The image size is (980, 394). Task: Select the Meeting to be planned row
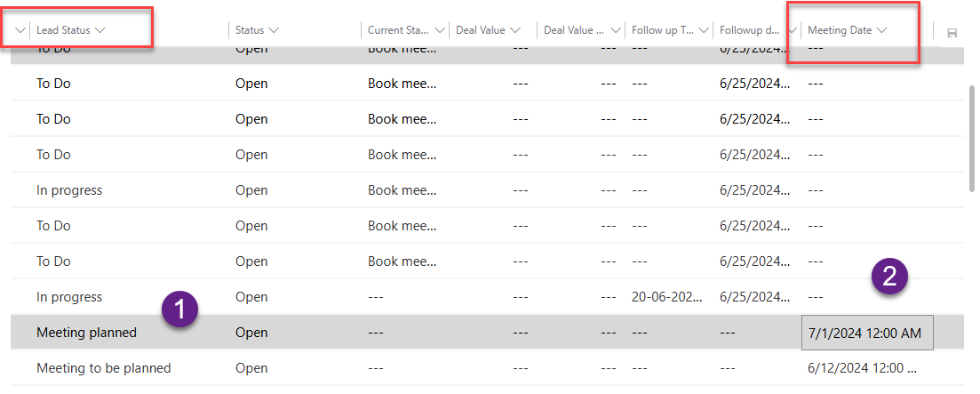tap(103, 368)
